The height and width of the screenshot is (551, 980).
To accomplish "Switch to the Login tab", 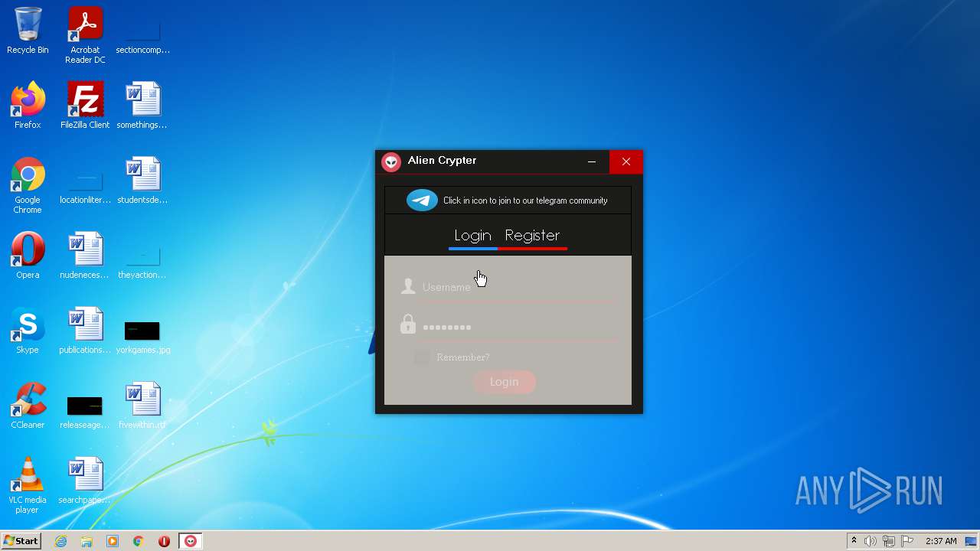I will 472,235.
